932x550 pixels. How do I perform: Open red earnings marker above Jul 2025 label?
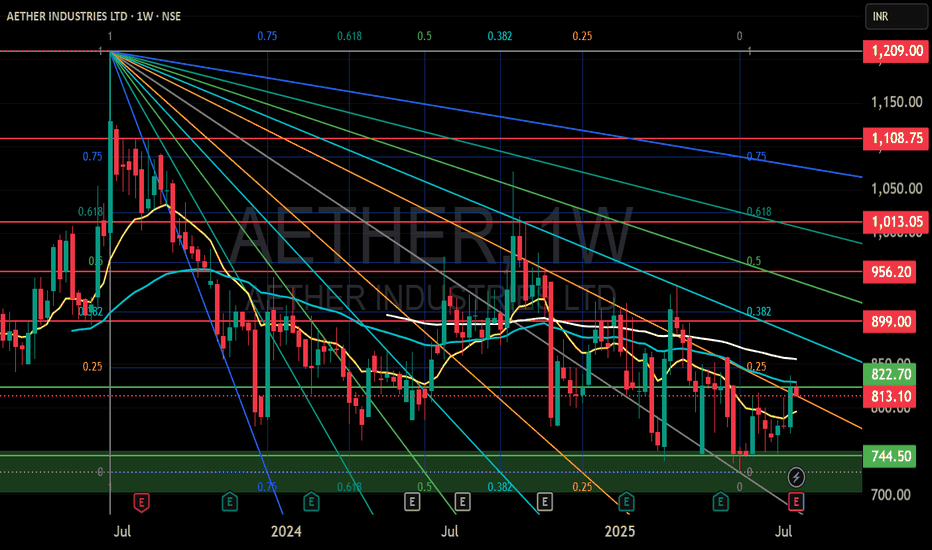pyautogui.click(x=796, y=502)
